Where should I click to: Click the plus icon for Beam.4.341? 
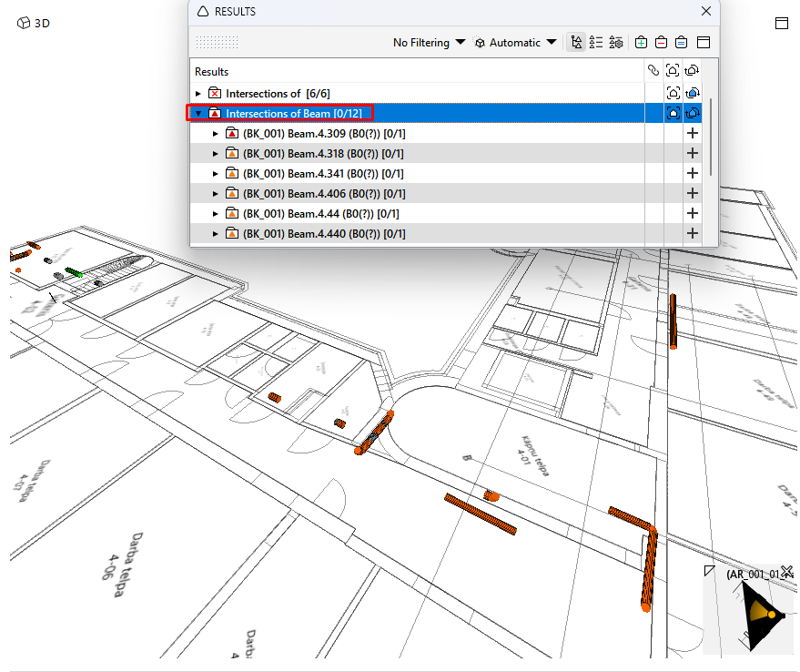click(x=693, y=173)
